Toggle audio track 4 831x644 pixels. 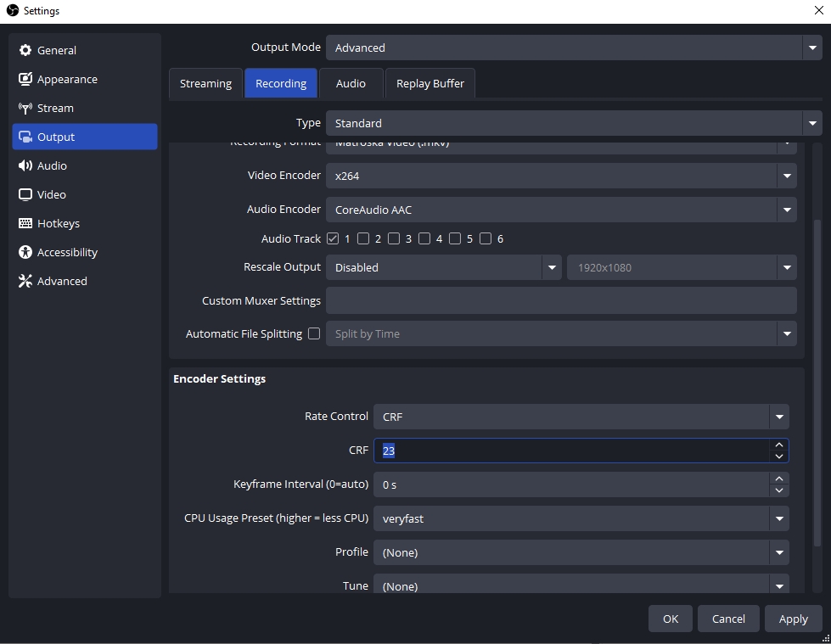pyautogui.click(x=424, y=239)
